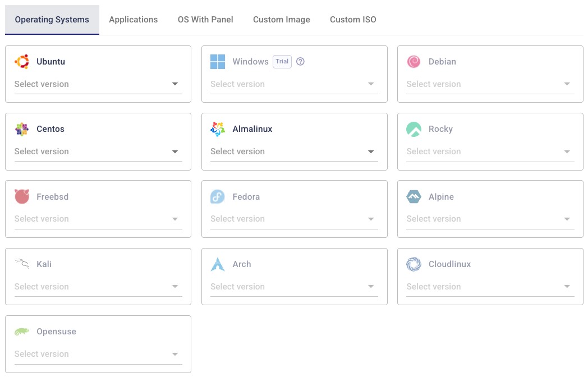Click the Alpine logo icon

[x=414, y=196]
